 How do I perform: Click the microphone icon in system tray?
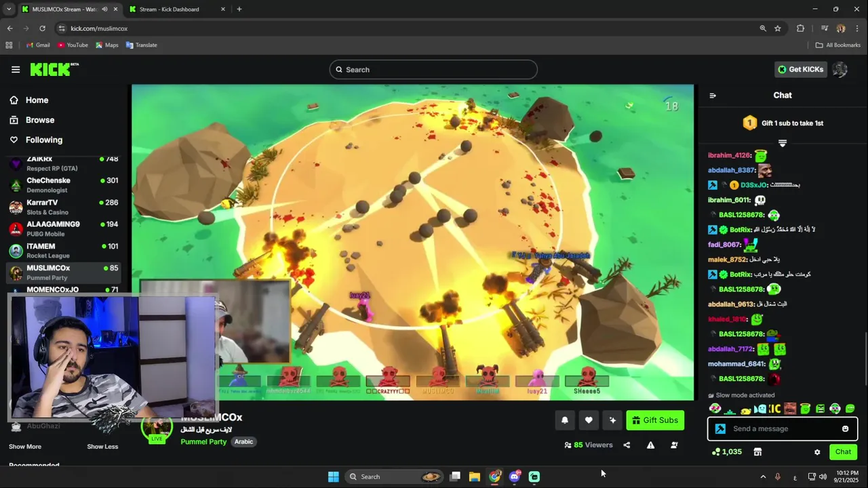tap(778, 477)
